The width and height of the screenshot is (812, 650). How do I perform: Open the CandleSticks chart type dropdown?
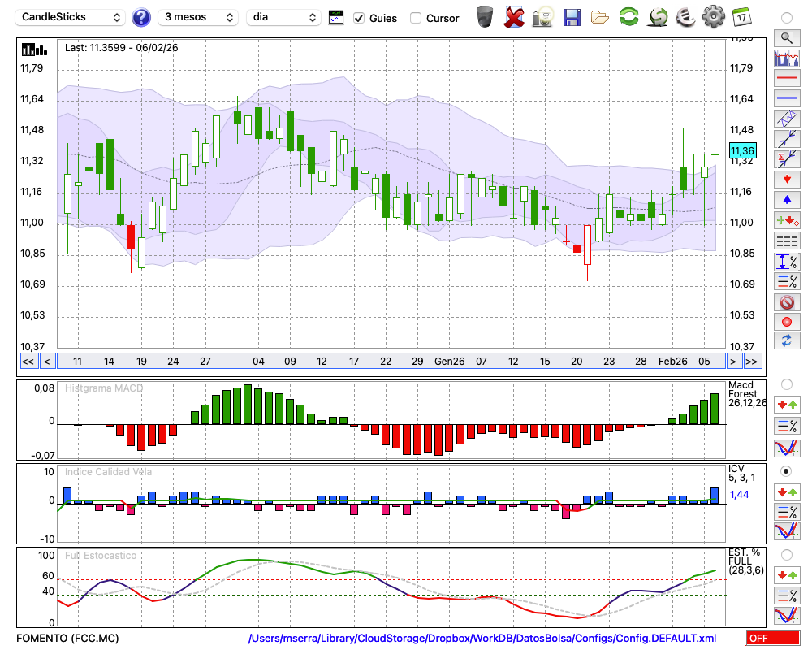(71, 17)
